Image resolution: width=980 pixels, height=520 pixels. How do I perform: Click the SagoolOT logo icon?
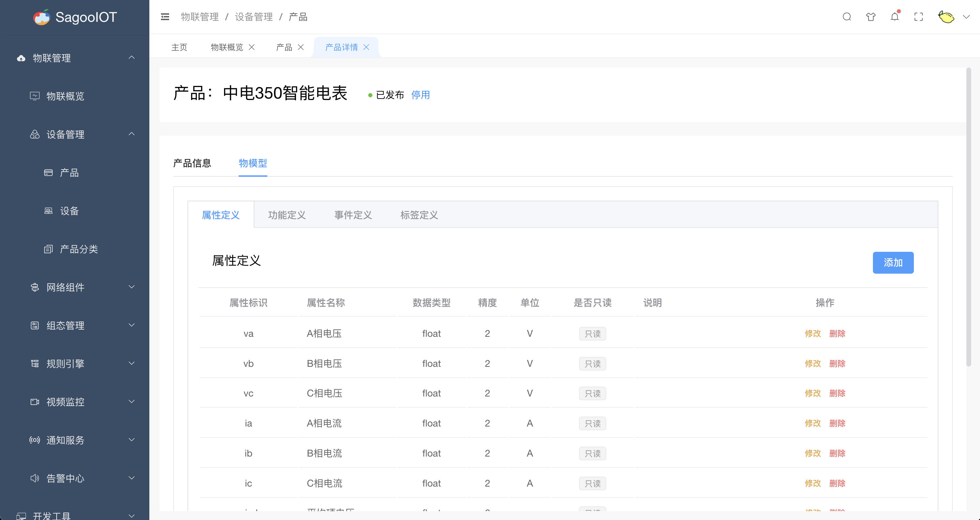pos(42,17)
